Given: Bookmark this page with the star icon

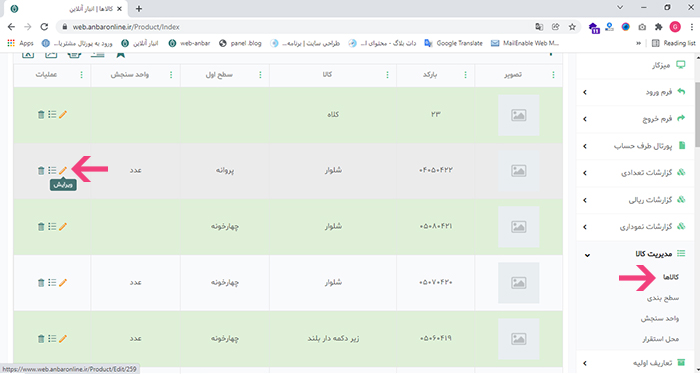Looking at the screenshot, I should pyautogui.click(x=572, y=27).
